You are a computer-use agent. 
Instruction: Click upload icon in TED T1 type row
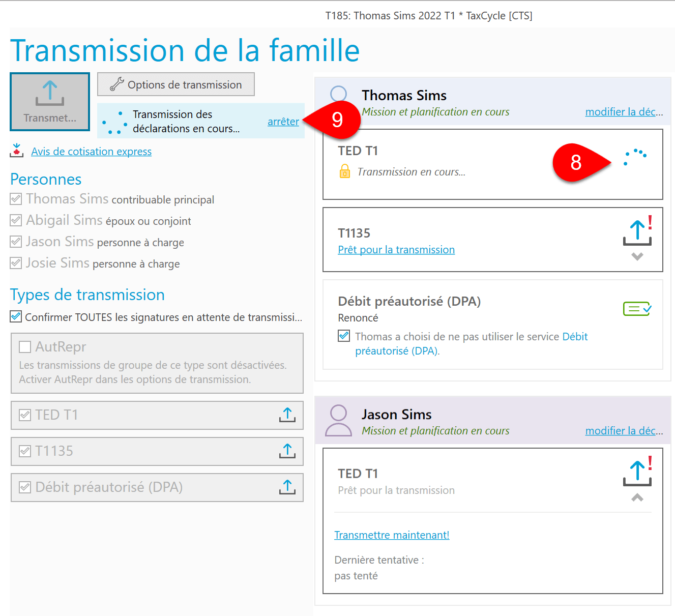coord(287,415)
